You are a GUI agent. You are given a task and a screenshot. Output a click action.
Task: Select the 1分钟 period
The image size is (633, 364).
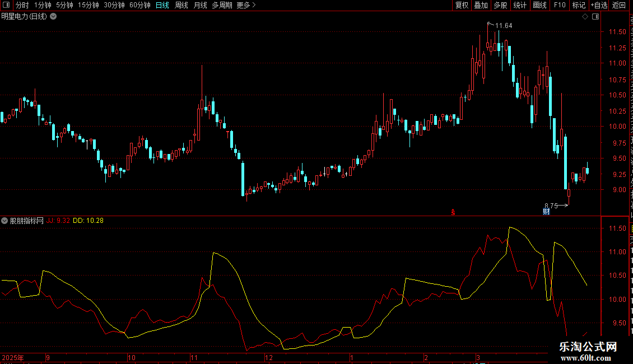click(x=43, y=5)
